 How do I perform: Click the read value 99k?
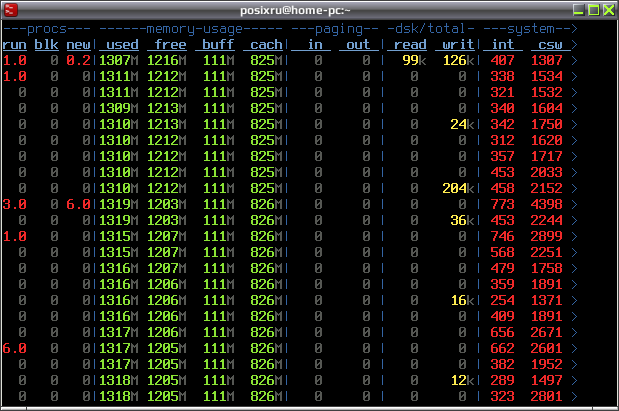415,60
